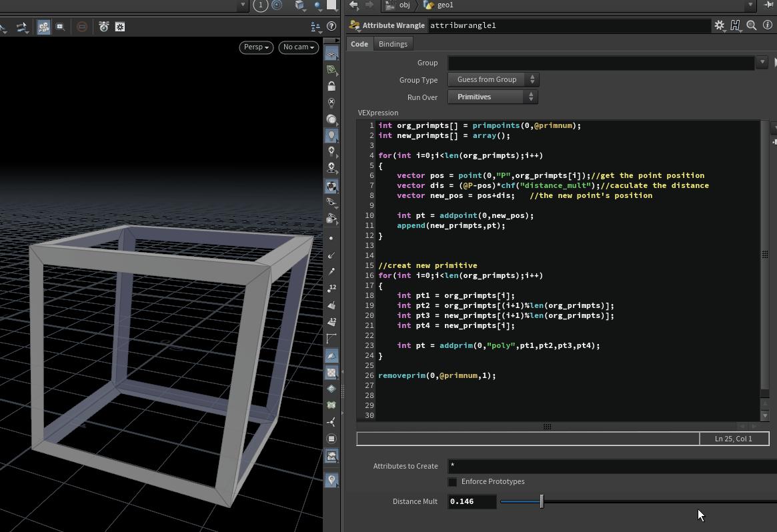The image size is (777, 532).
Task: Open the parameter gear settings menu
Action: (719, 25)
